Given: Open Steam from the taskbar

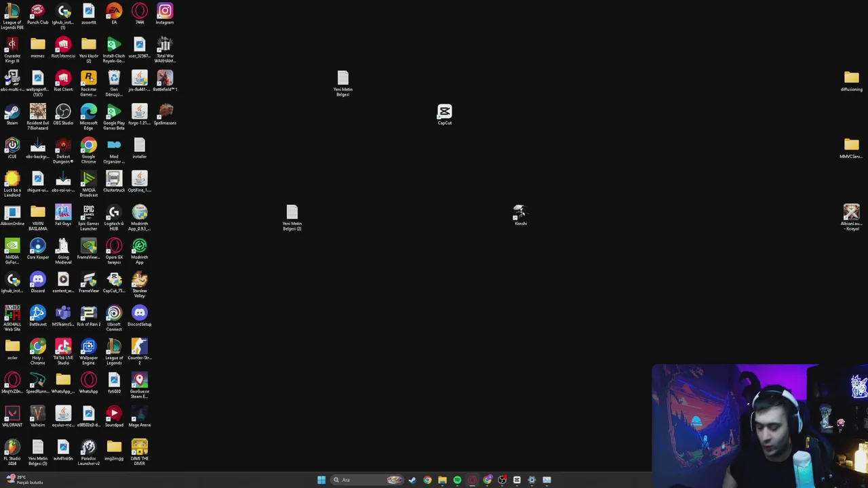Looking at the screenshot, I should (x=412, y=480).
